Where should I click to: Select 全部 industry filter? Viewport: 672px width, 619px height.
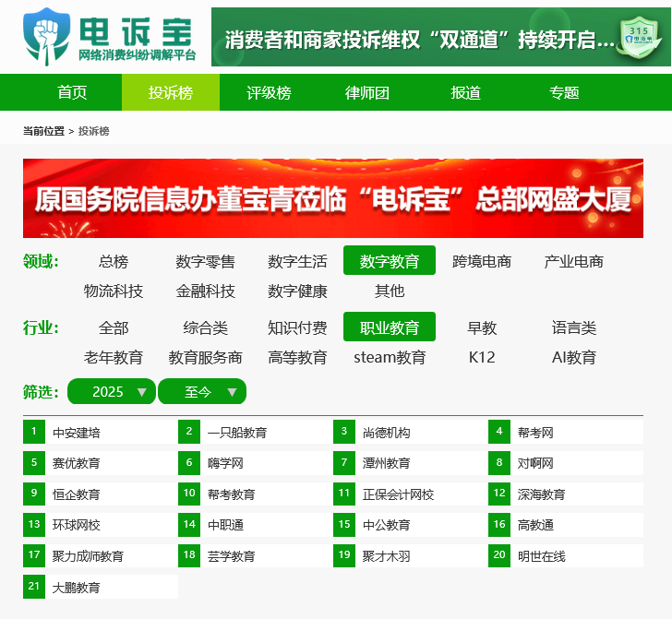tap(114, 327)
